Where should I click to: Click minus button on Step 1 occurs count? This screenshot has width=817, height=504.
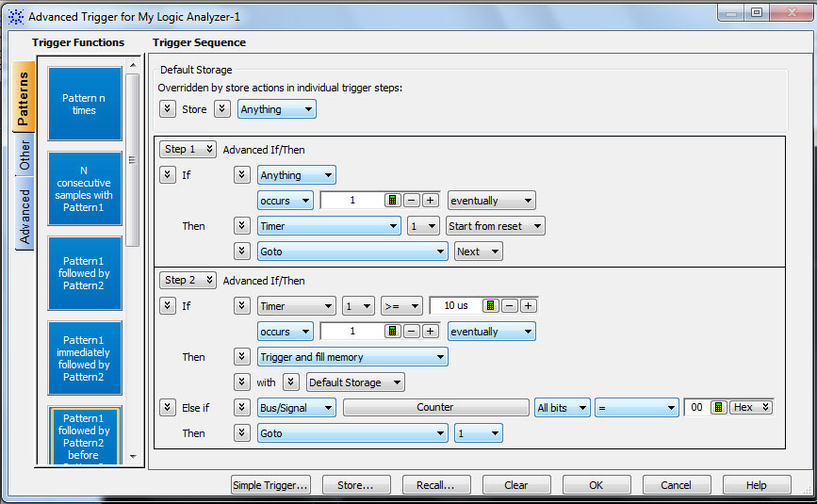click(x=412, y=201)
